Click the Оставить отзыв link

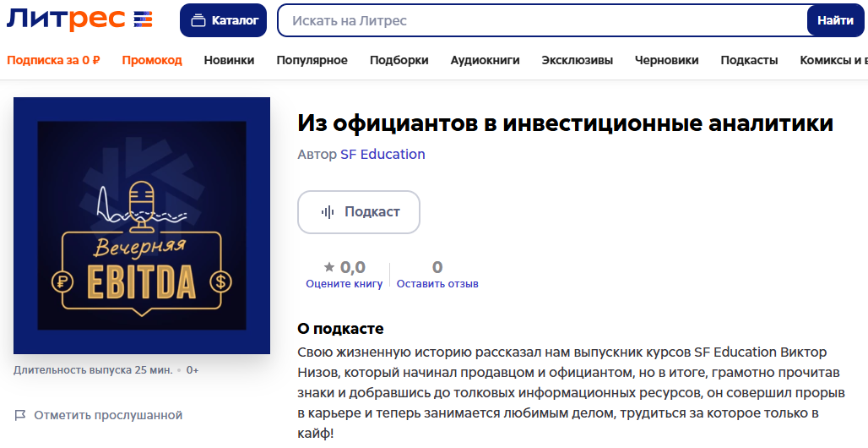(437, 284)
